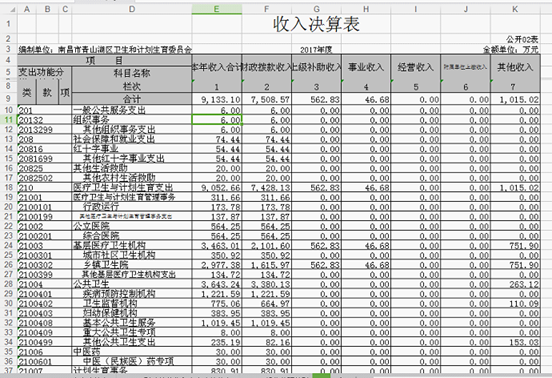552x378 pixels.
Task: Click the 金额单位：万元 cell
Action: pyautogui.click(x=511, y=50)
